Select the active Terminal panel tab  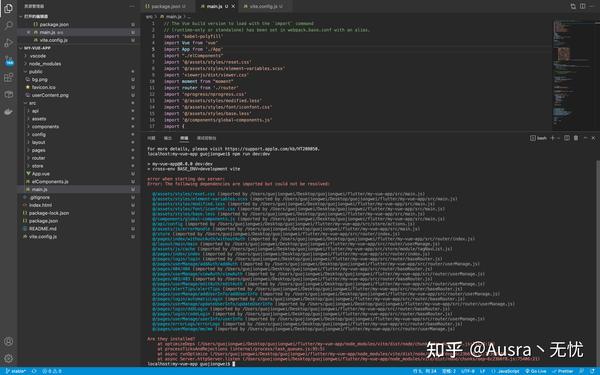tap(184, 138)
